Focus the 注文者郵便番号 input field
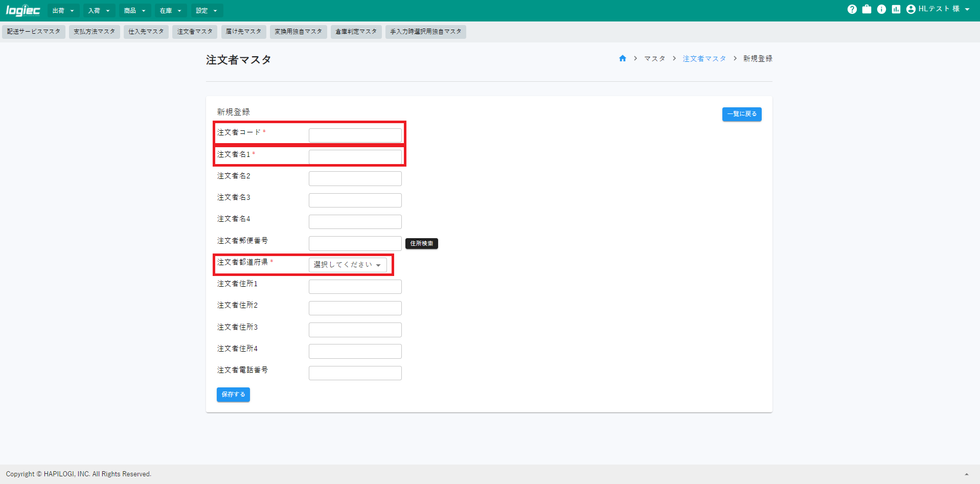 pyautogui.click(x=355, y=243)
